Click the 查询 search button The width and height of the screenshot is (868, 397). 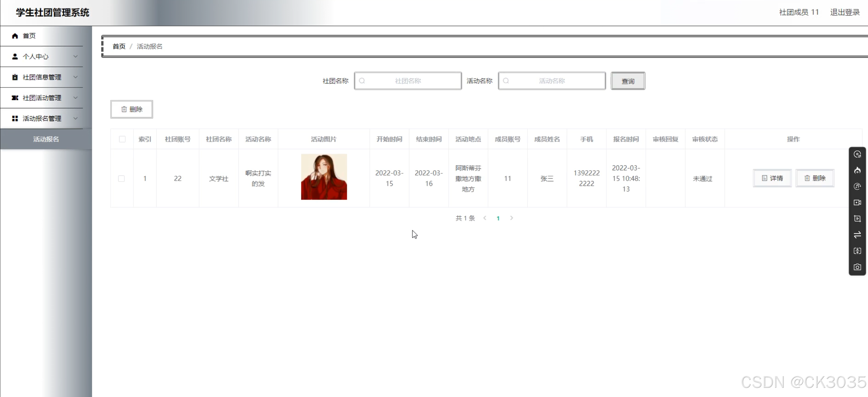(x=628, y=81)
